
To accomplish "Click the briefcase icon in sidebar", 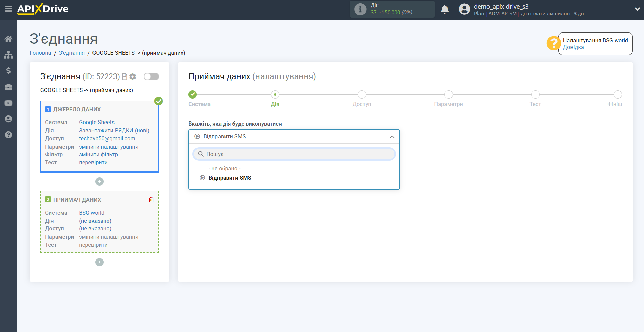I will click(x=8, y=87).
